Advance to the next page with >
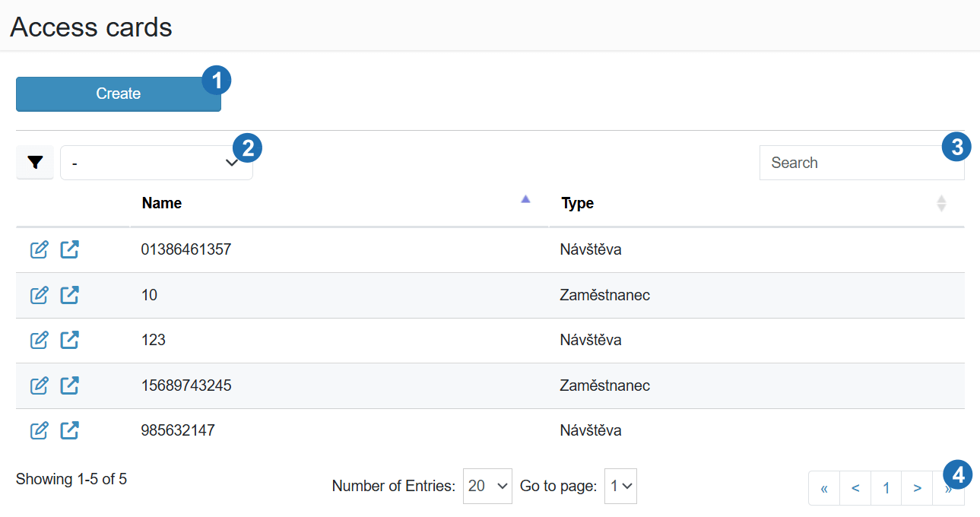 coord(917,488)
